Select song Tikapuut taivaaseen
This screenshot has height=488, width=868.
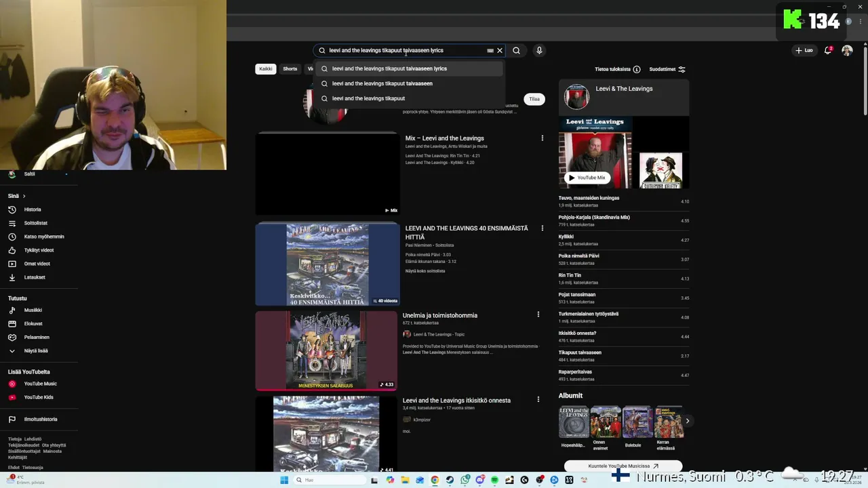(x=623, y=356)
